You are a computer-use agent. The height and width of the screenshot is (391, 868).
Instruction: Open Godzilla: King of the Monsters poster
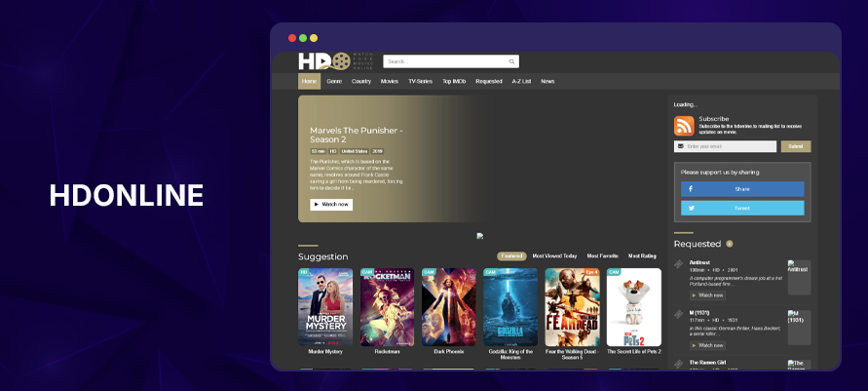click(510, 307)
